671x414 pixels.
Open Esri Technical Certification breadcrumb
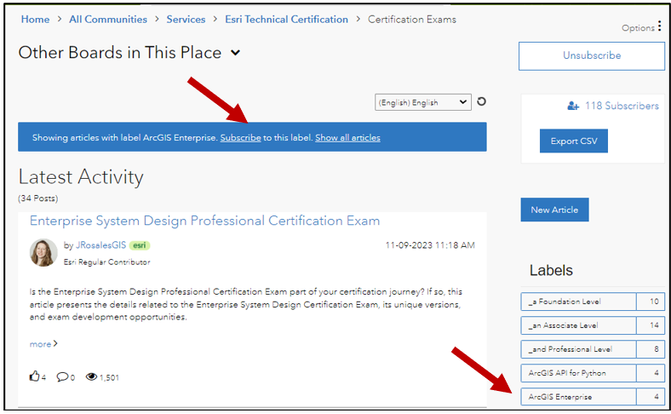point(286,19)
